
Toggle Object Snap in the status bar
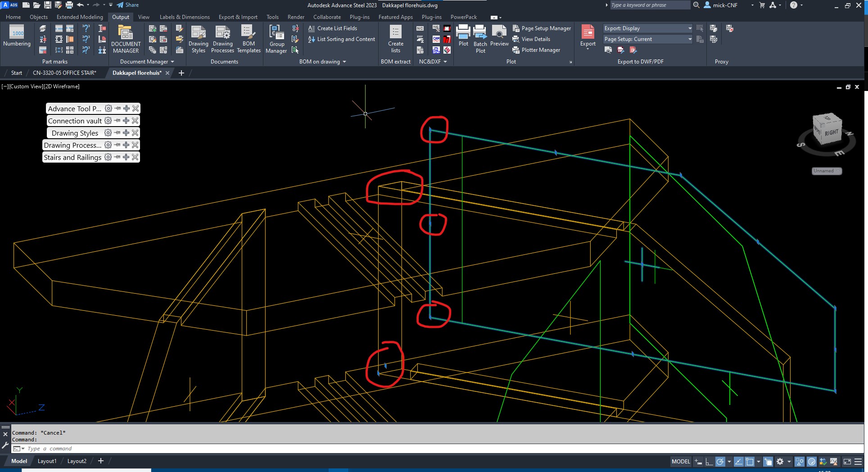[750, 462]
